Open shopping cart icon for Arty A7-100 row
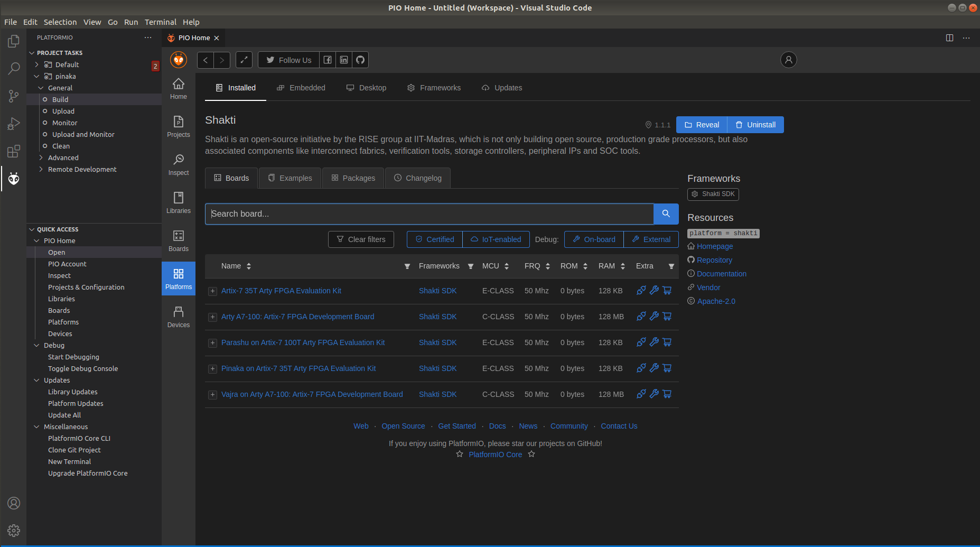The width and height of the screenshot is (980, 547). click(x=667, y=317)
